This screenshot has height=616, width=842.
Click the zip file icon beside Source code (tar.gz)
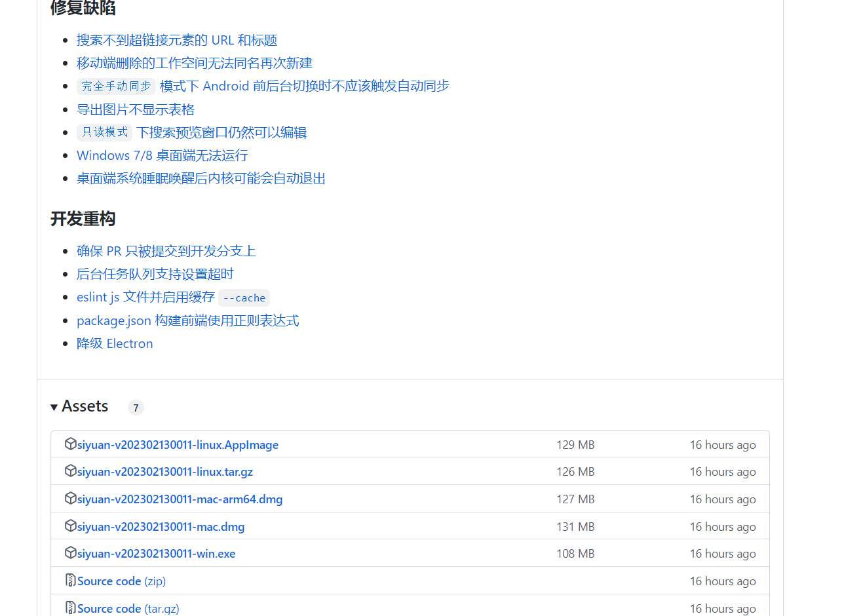coord(71,608)
